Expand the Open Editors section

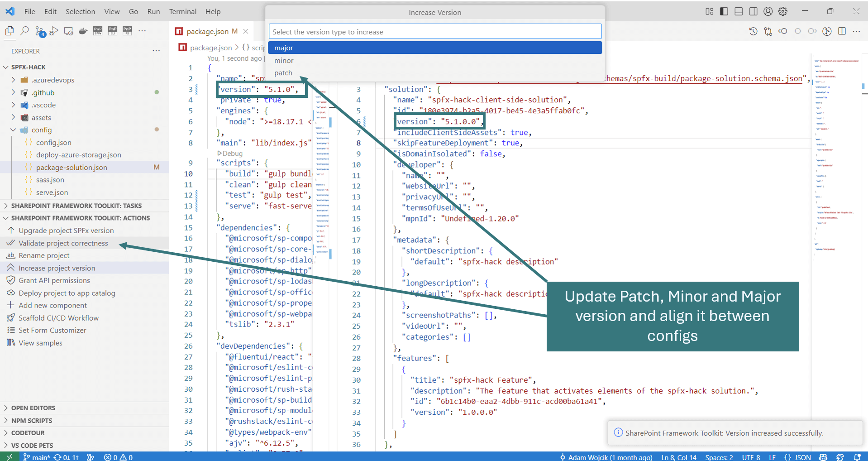(x=85, y=408)
